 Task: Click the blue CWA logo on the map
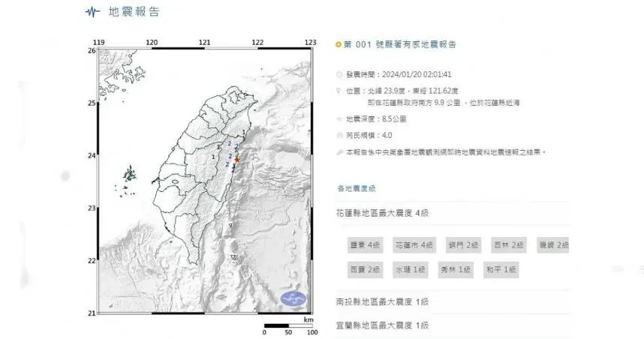pos(294,299)
